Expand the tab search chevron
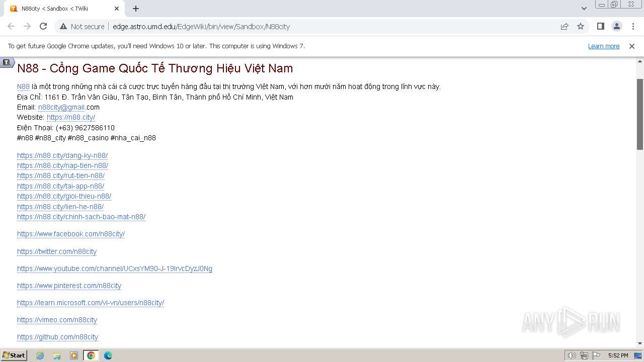Viewport: 644px width, 362px height. (x=584, y=9)
